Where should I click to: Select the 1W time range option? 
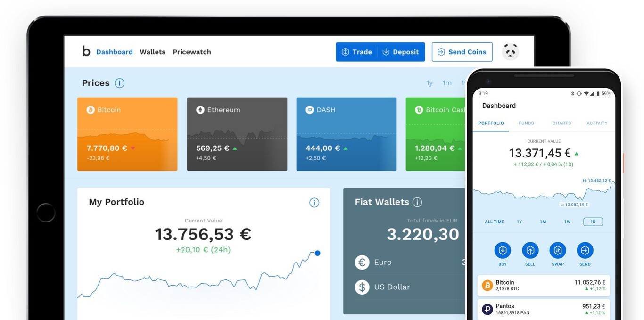tap(567, 222)
